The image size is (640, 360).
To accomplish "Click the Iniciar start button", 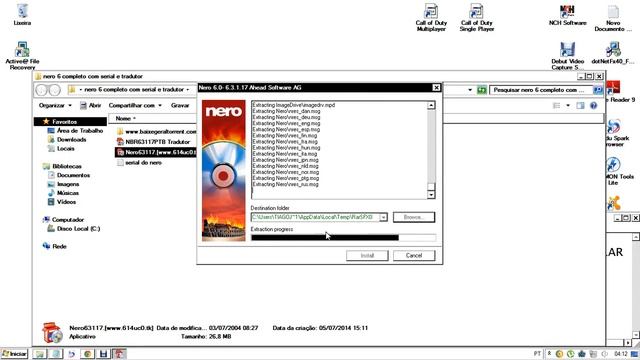I will pyautogui.click(x=14, y=354).
